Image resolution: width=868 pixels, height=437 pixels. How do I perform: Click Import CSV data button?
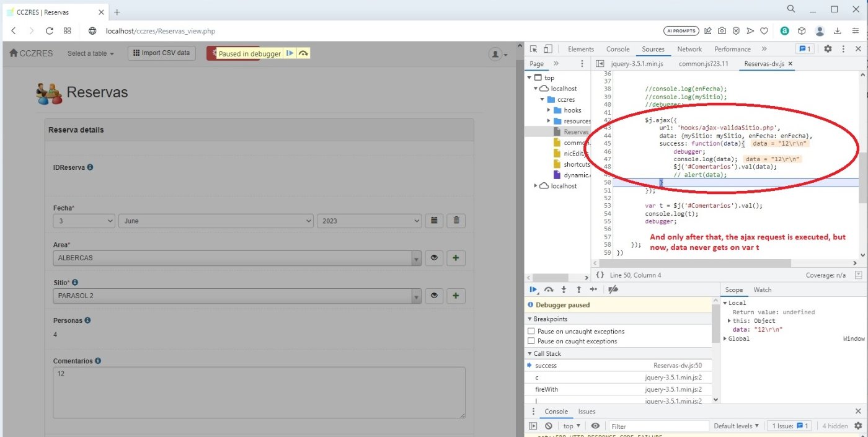[x=162, y=53]
